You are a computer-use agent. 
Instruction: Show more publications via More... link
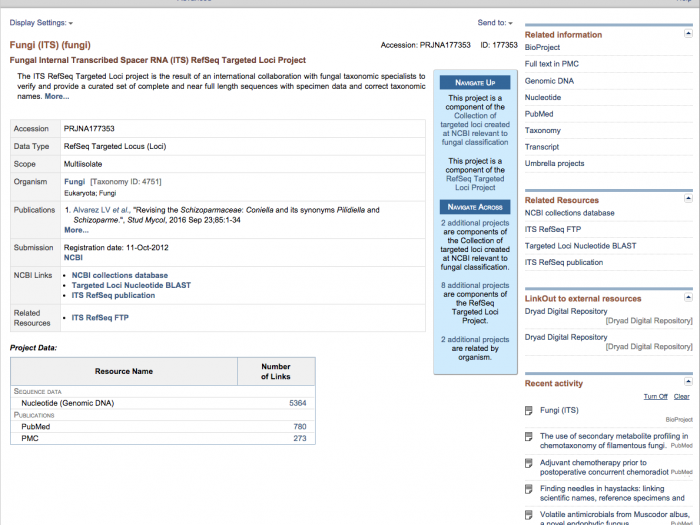coord(76,230)
